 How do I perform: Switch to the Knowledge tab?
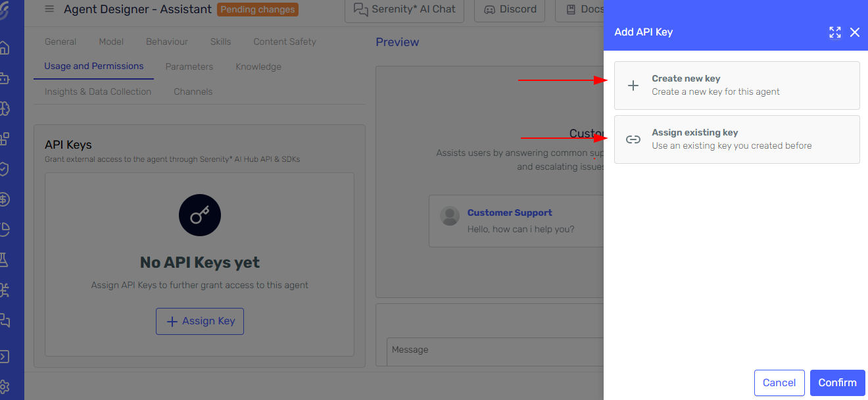click(258, 66)
